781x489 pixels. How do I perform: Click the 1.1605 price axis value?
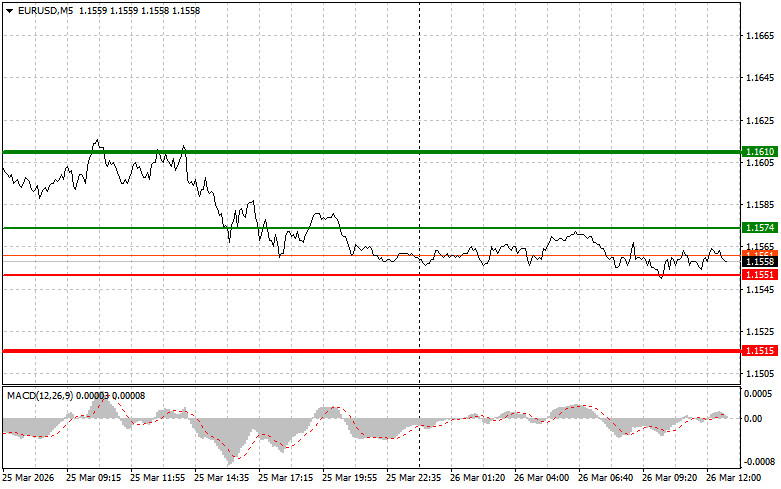pos(760,163)
